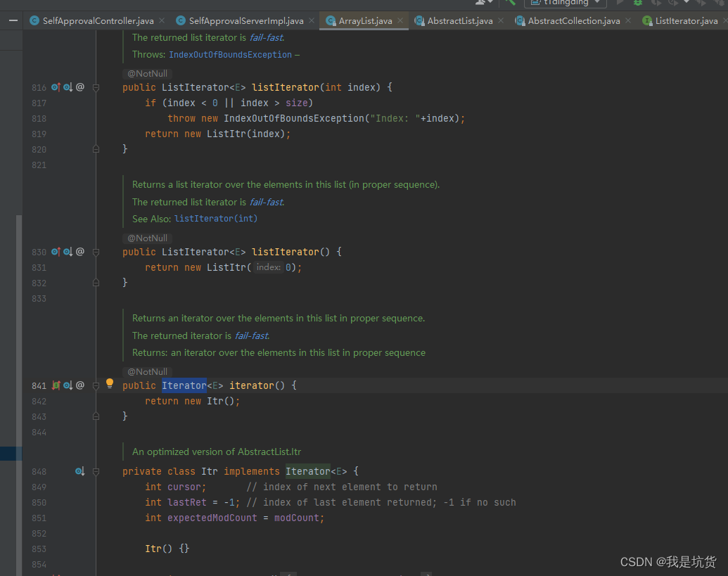Click 'cursor' field on line 849
The image size is (728, 576).
pos(184,487)
